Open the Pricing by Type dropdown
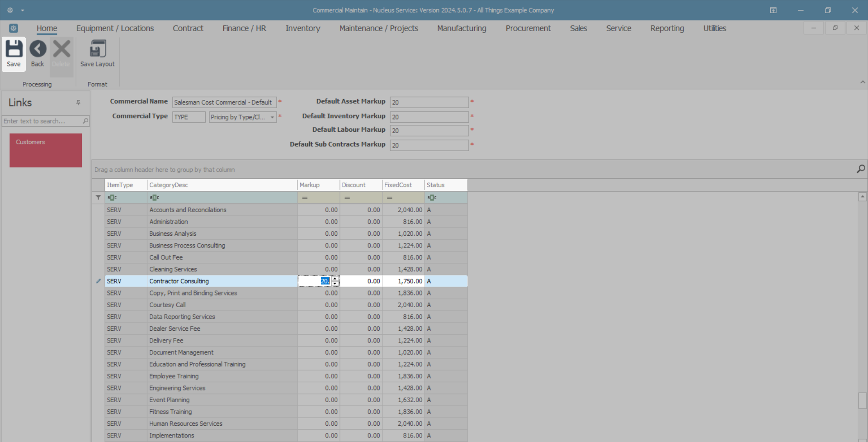 tap(272, 117)
